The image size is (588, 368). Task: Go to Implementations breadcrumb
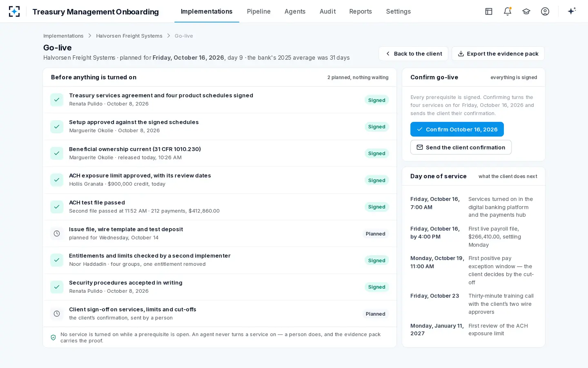(63, 36)
